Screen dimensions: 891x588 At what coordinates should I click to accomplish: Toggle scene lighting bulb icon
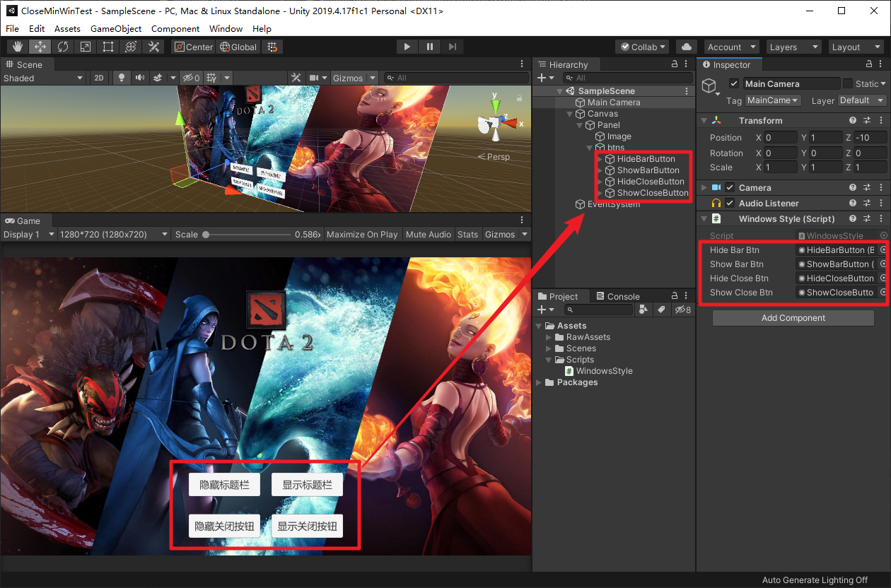(121, 78)
